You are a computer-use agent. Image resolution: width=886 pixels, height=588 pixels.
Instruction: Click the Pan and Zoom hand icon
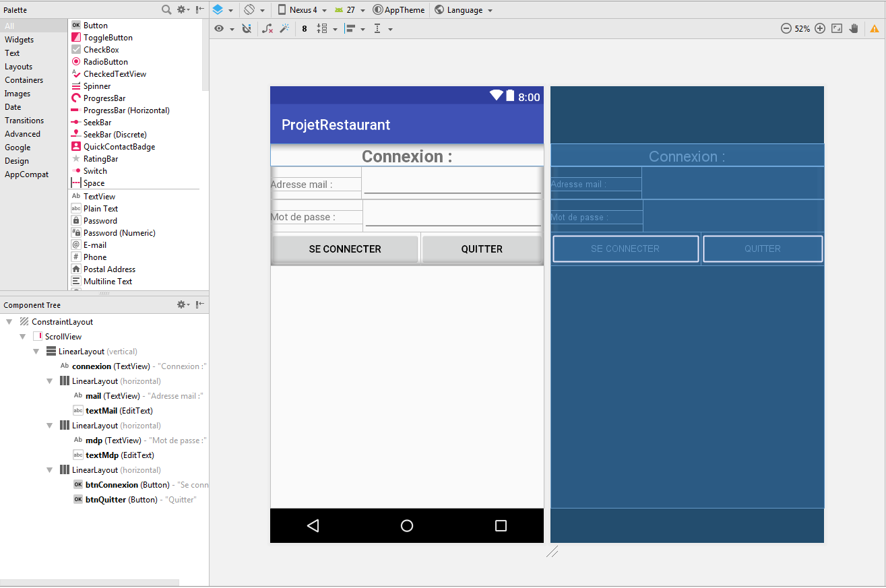(x=854, y=28)
